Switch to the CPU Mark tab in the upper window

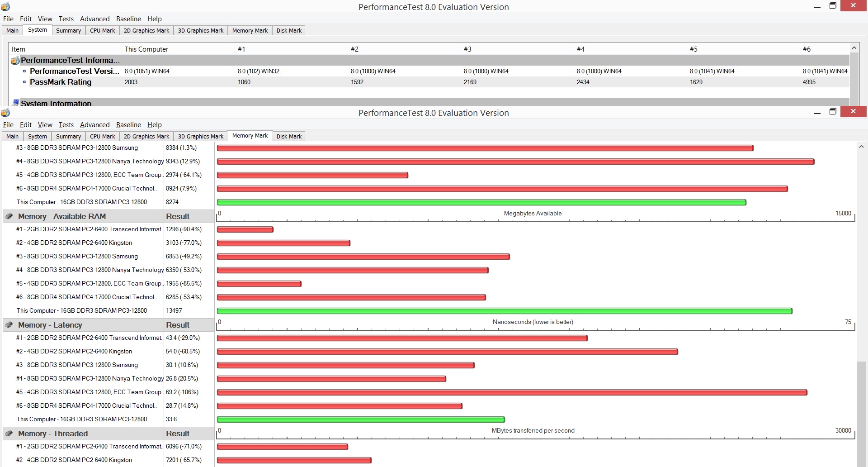[x=102, y=30]
